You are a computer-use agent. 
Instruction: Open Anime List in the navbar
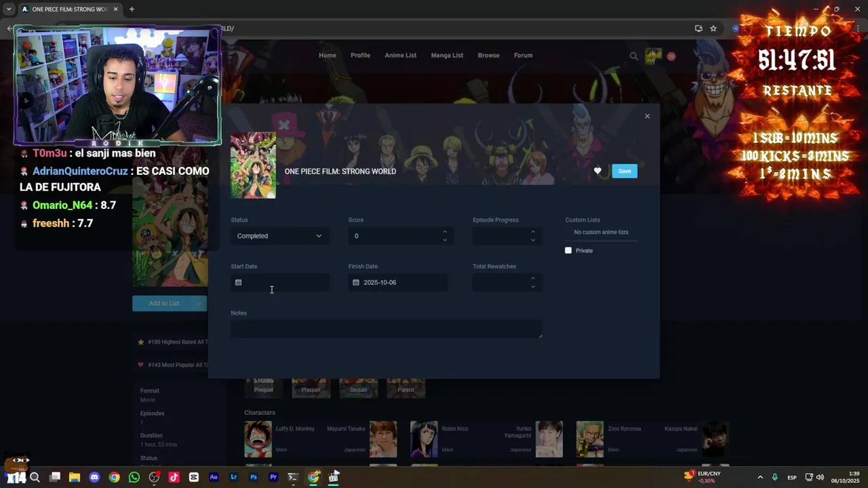[401, 56]
